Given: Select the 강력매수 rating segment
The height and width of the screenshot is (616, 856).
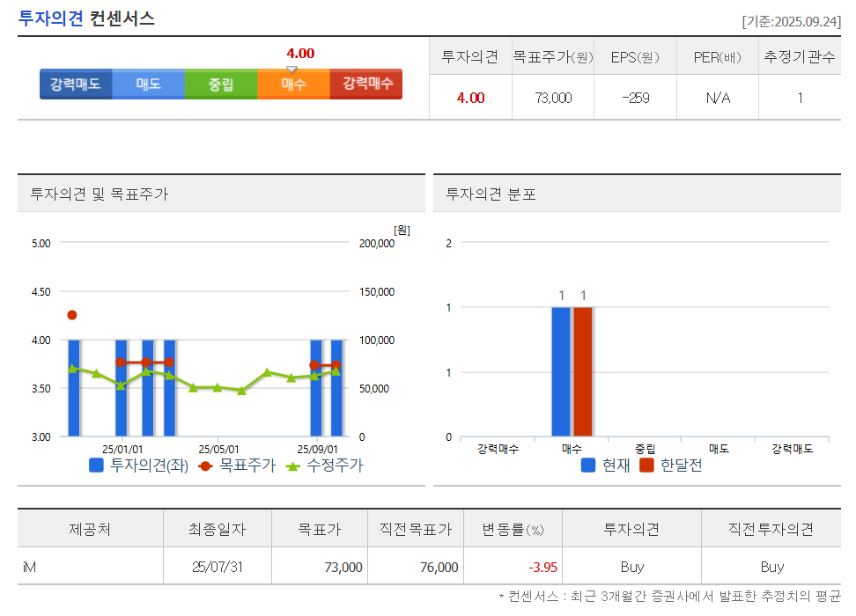Looking at the screenshot, I should click(x=366, y=84).
